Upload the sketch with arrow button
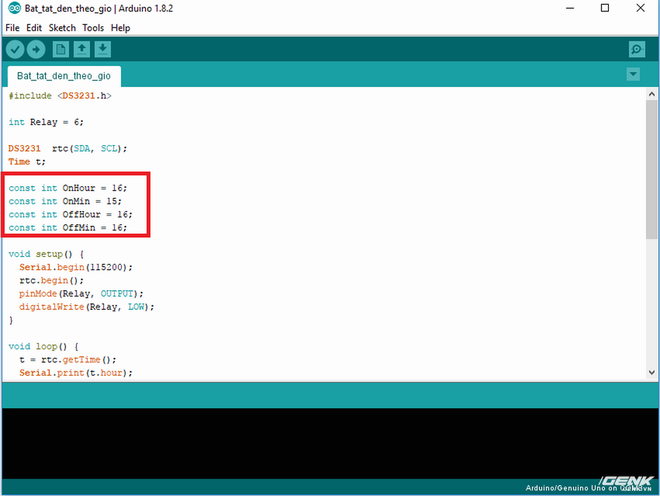 [x=36, y=50]
